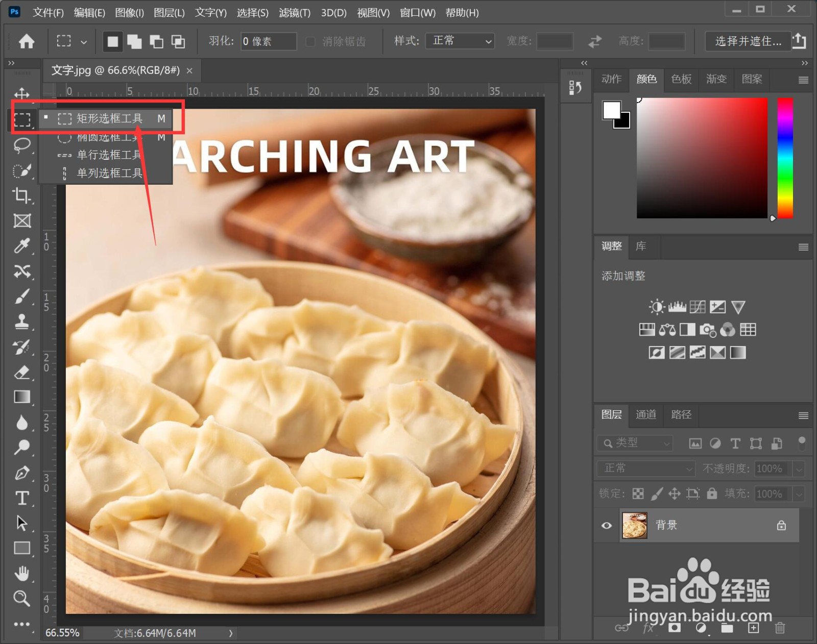Add a Channel Mixer adjustment
Image resolution: width=817 pixels, height=644 pixels.
click(x=728, y=330)
